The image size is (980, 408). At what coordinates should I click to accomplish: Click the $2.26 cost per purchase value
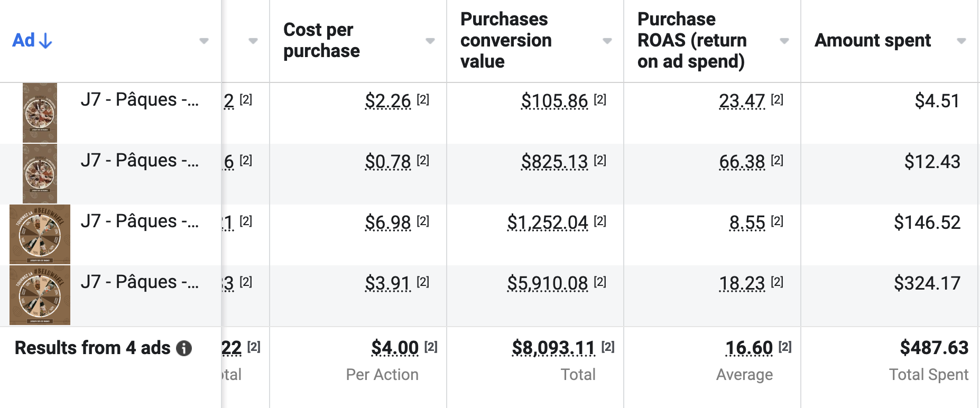tap(388, 100)
